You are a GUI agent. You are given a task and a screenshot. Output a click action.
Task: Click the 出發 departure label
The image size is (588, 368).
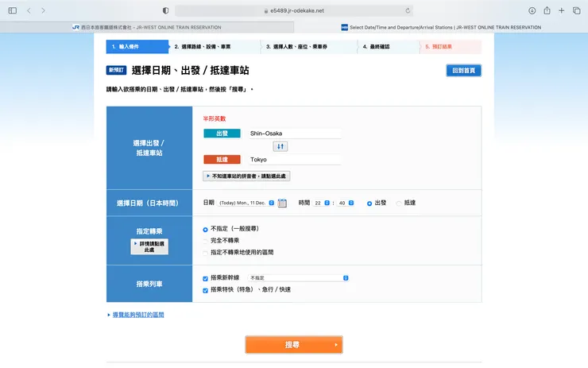(222, 134)
